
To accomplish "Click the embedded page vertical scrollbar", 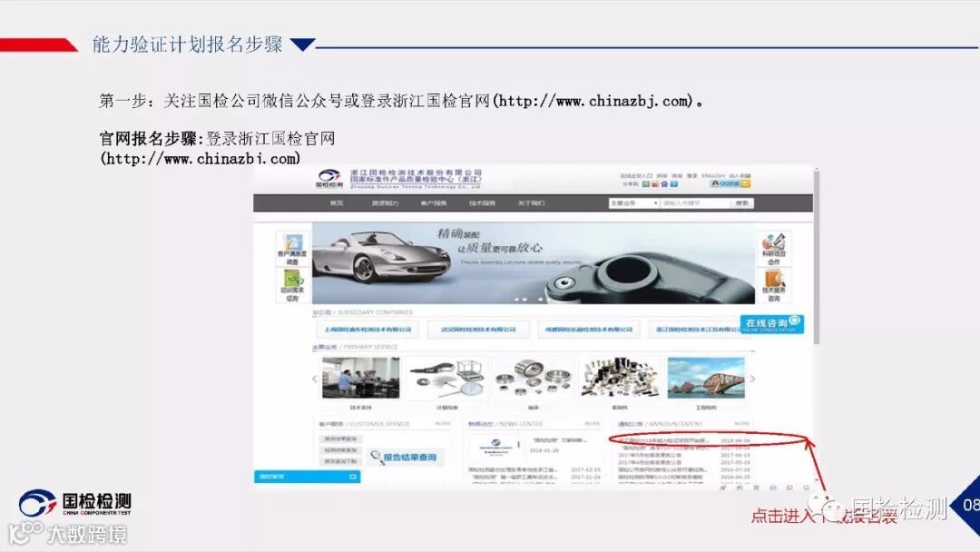I will (817, 256).
